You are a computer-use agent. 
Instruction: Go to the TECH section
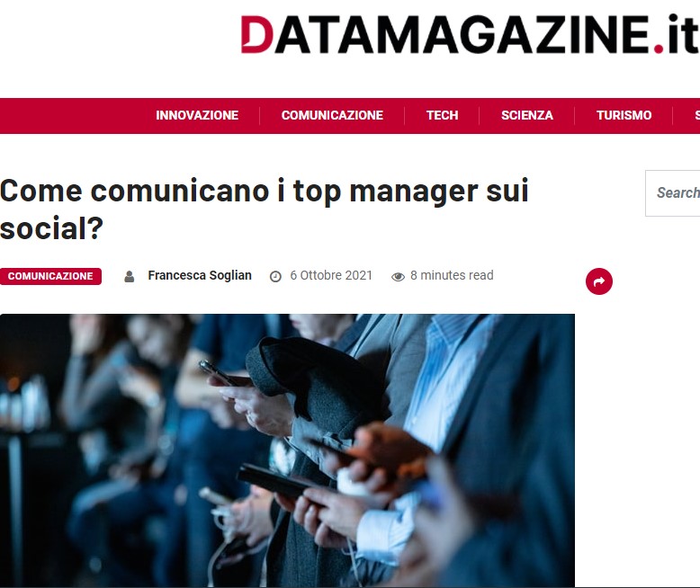[442, 115]
